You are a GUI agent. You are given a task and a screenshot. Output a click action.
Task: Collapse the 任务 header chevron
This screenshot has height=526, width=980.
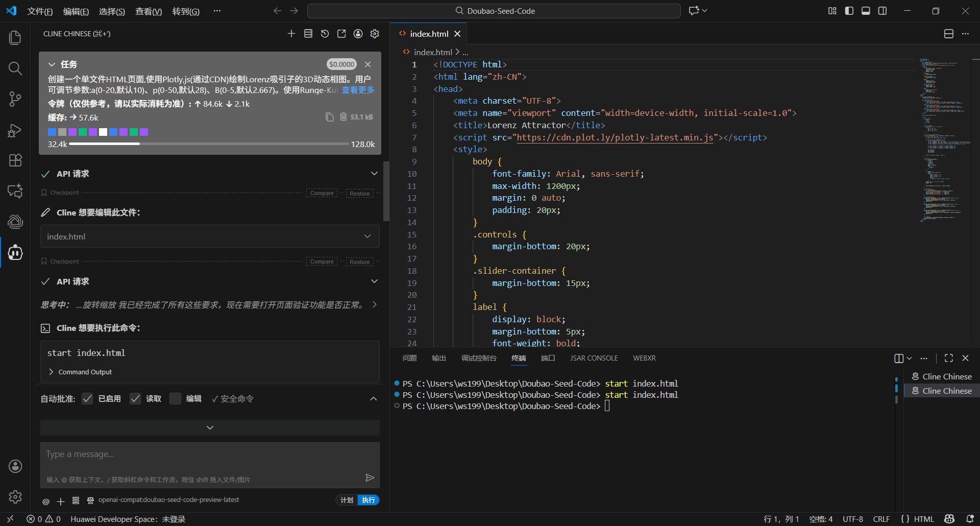52,64
